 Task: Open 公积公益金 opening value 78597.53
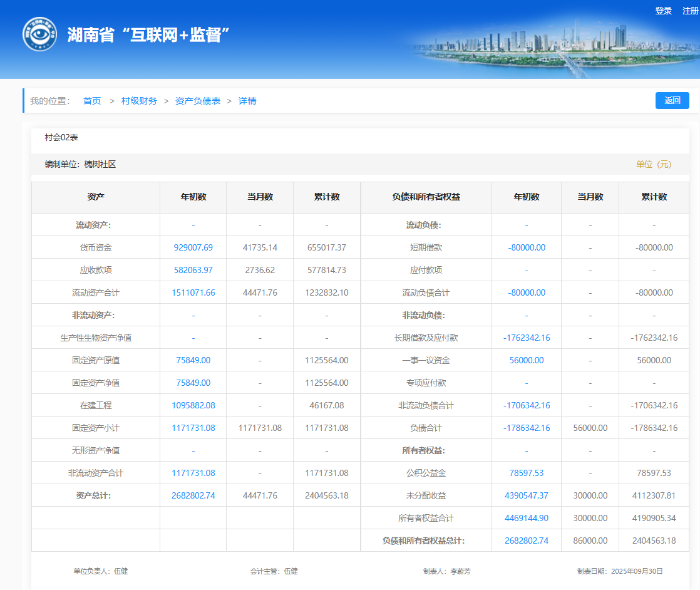526,473
